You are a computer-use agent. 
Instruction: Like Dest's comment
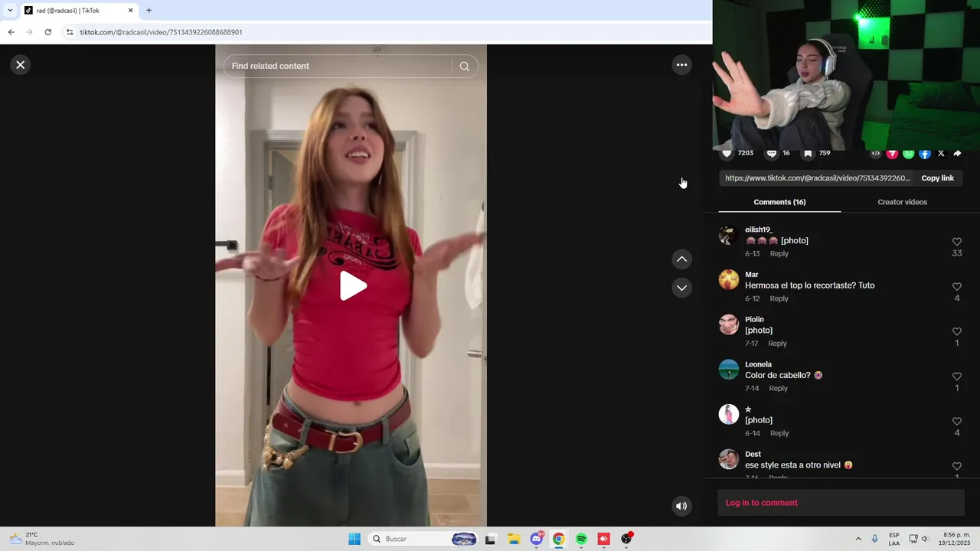click(957, 466)
